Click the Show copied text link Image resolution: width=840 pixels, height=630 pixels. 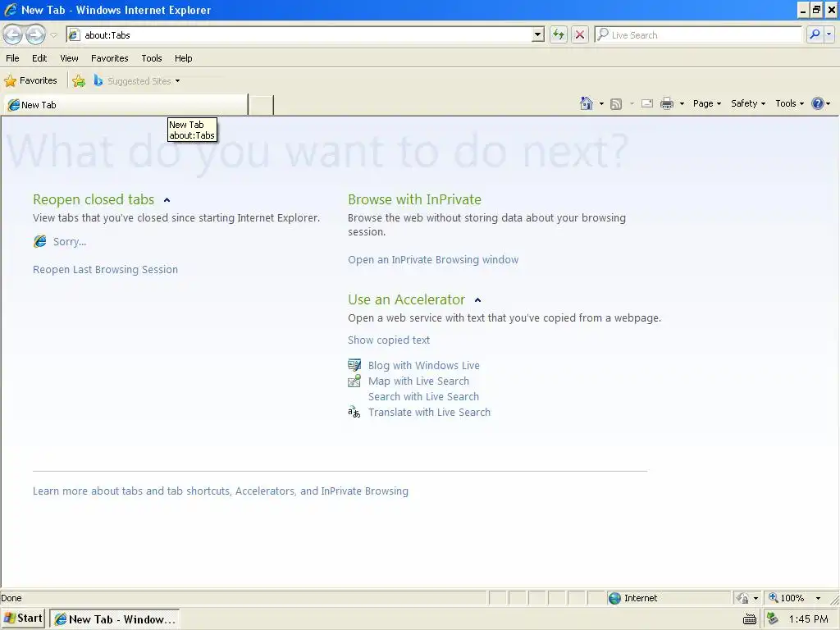tap(388, 340)
